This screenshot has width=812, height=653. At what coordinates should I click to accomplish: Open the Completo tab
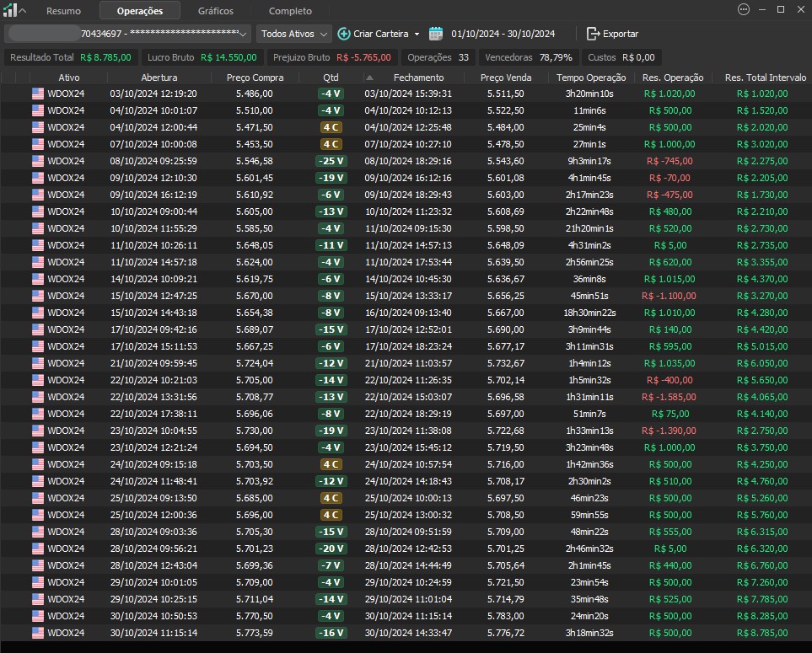click(290, 11)
